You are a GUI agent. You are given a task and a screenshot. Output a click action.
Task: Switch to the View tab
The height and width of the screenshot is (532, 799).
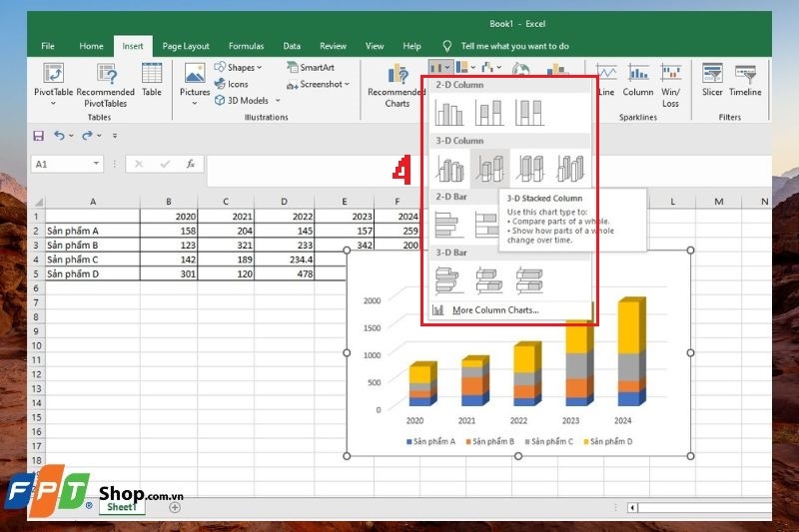375,46
